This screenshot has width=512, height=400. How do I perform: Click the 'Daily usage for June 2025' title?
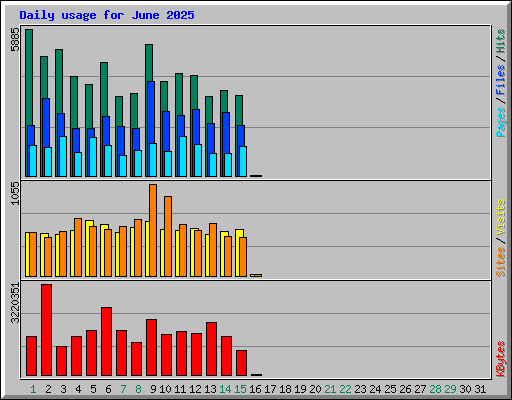107,15
